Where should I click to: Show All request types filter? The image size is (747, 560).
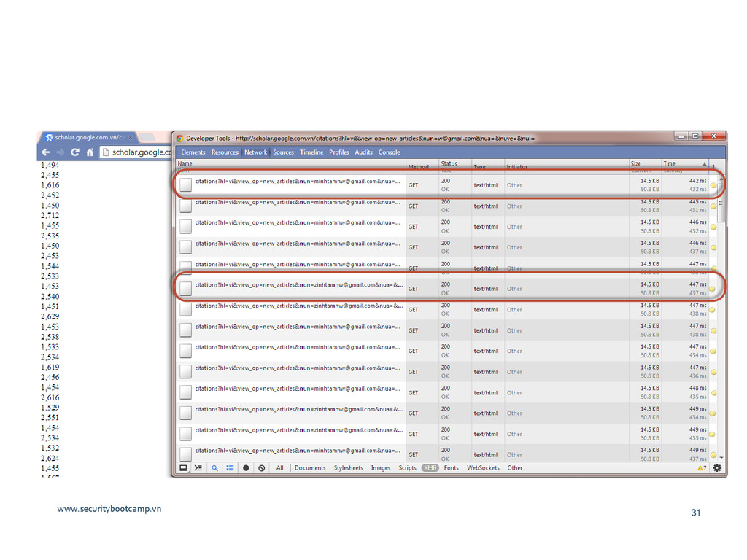tap(279, 468)
